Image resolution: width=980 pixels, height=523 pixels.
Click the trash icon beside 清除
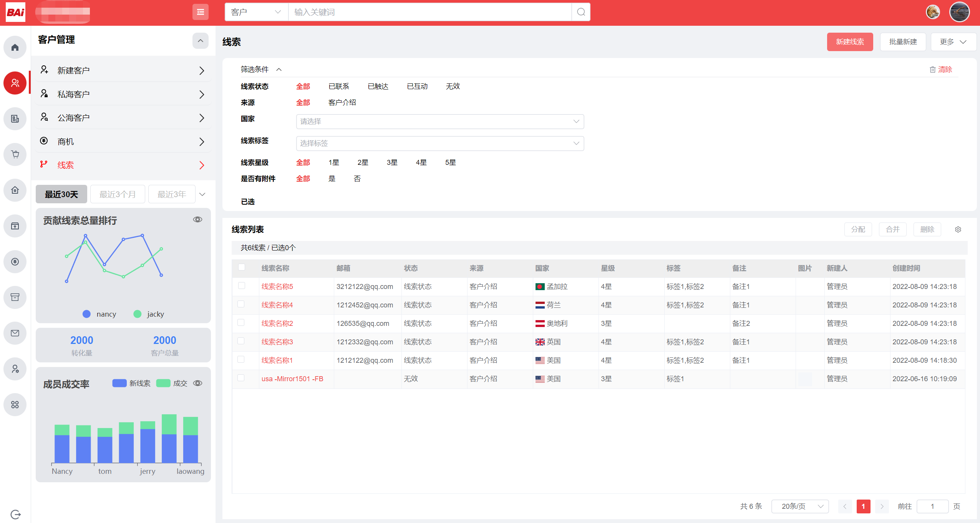pos(932,70)
